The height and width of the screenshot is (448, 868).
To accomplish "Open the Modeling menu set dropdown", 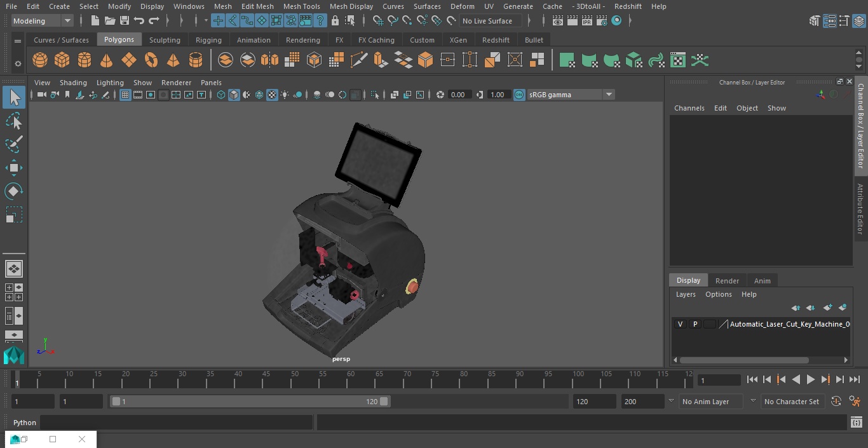I will click(x=42, y=21).
